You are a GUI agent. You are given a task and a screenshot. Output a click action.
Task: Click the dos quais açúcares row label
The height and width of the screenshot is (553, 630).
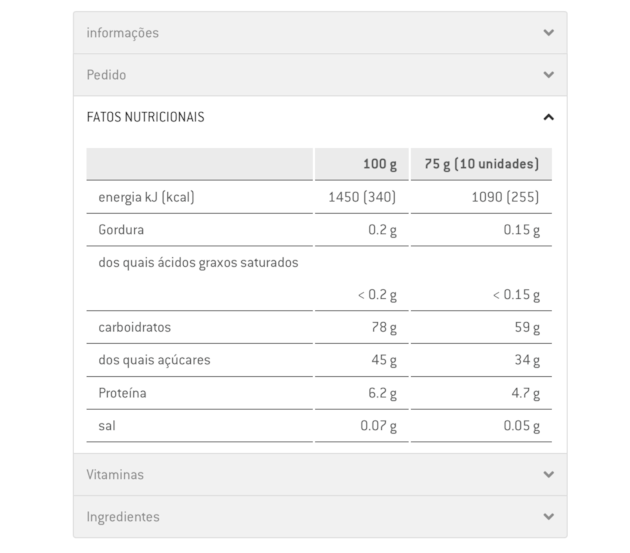click(154, 360)
